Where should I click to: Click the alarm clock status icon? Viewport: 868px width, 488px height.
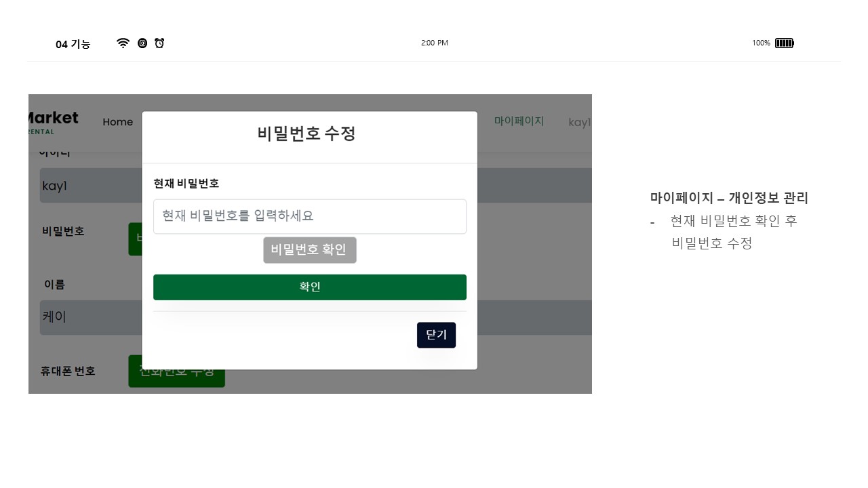159,43
